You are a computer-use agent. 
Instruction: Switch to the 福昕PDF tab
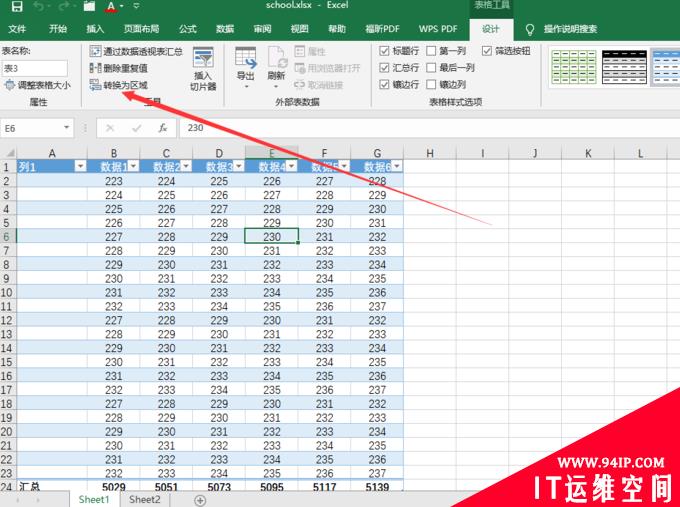tap(382, 29)
